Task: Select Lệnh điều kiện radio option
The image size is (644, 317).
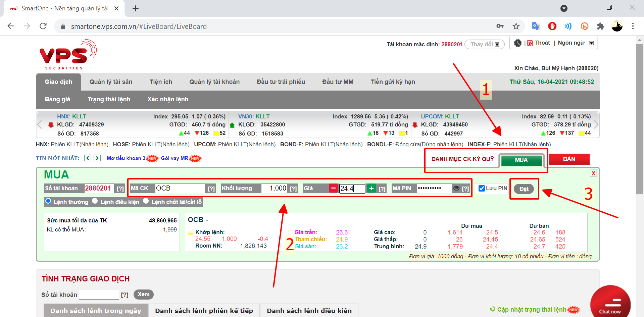Action: [95, 201]
